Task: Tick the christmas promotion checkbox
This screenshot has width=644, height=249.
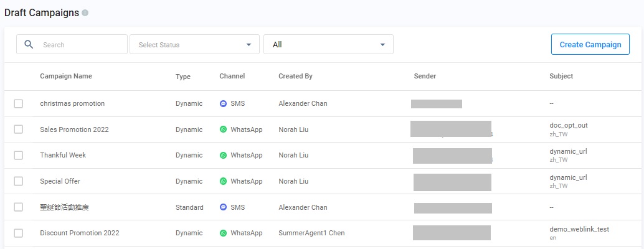Action: tap(19, 103)
